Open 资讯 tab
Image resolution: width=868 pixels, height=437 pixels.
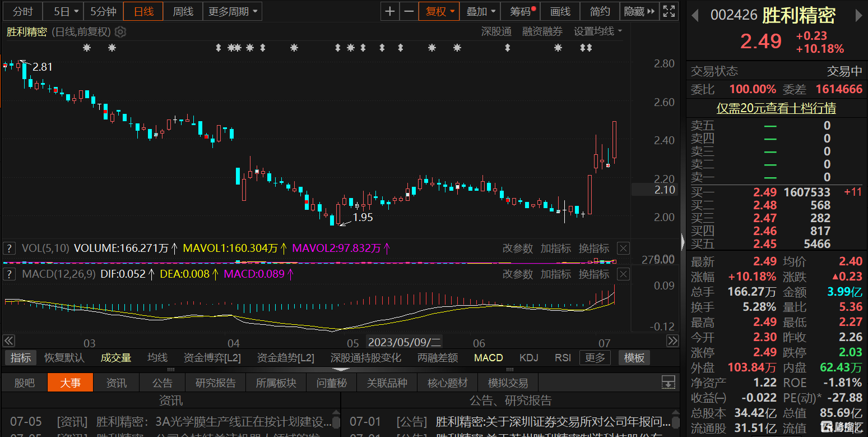click(116, 383)
